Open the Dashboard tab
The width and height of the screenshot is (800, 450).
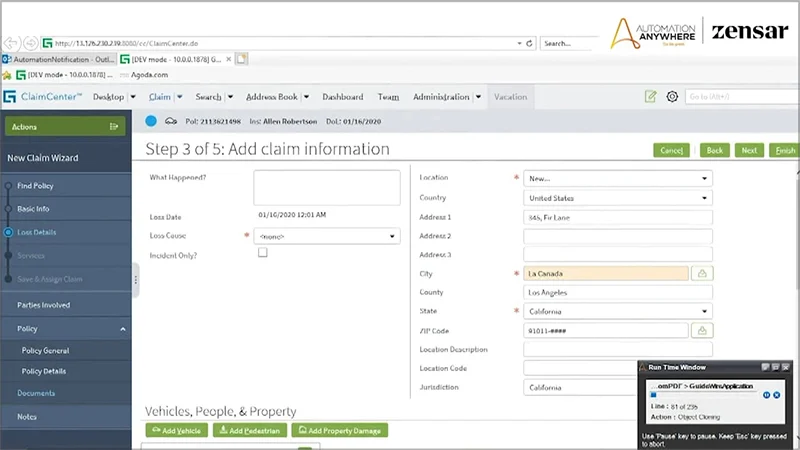click(343, 96)
